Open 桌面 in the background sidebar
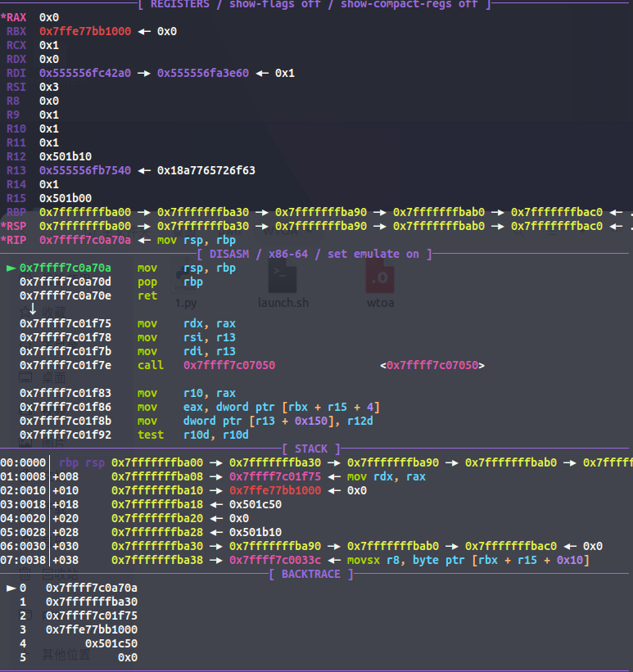Viewport: 633px width, 672px height. pos(53,378)
